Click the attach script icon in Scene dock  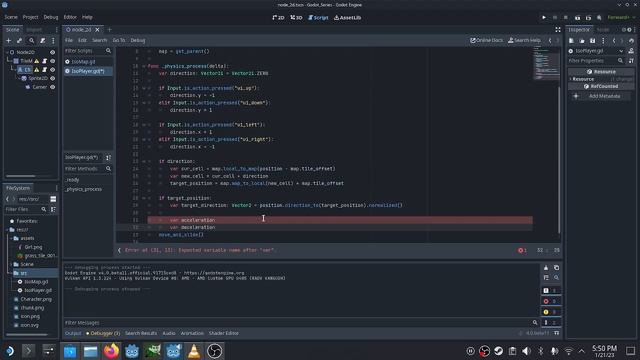pos(42,40)
